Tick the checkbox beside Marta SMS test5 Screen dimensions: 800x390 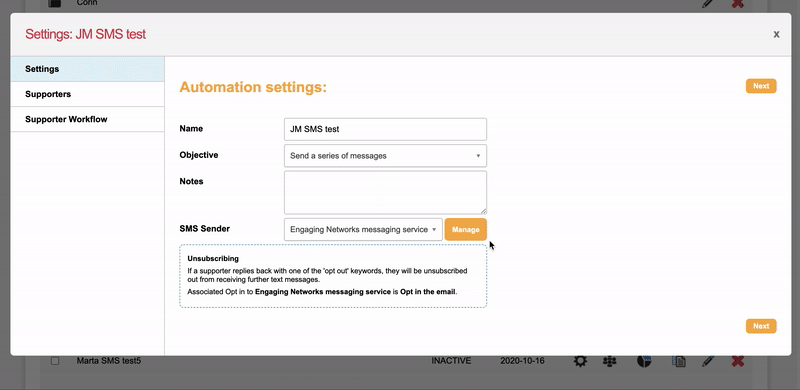tap(55, 361)
